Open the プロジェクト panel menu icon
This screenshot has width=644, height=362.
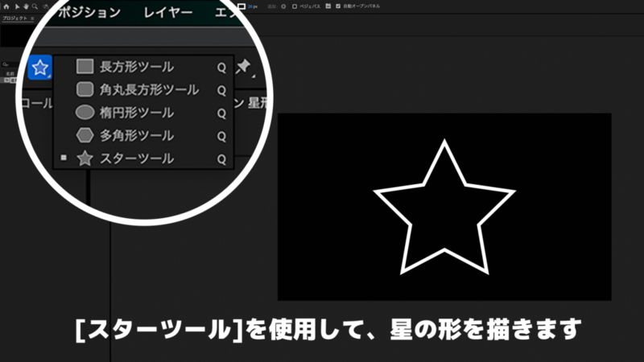32,18
